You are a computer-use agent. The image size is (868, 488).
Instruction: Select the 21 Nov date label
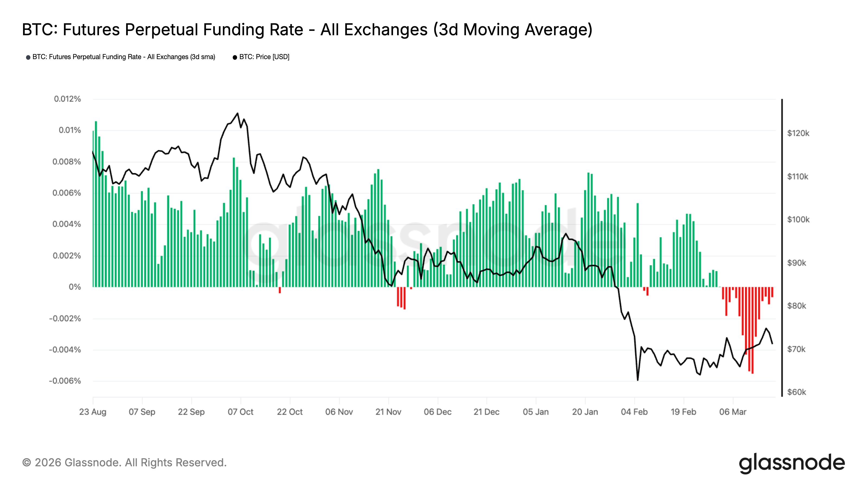tap(388, 412)
